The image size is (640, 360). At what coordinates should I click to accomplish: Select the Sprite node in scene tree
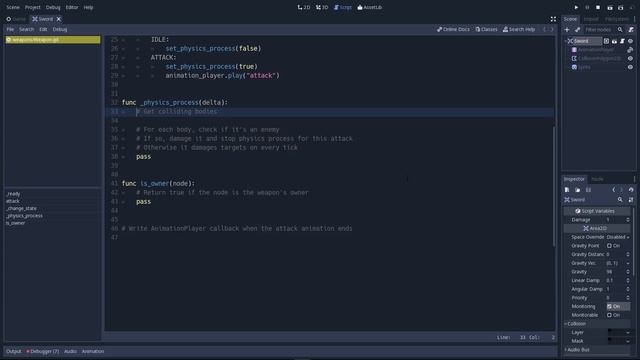(584, 67)
